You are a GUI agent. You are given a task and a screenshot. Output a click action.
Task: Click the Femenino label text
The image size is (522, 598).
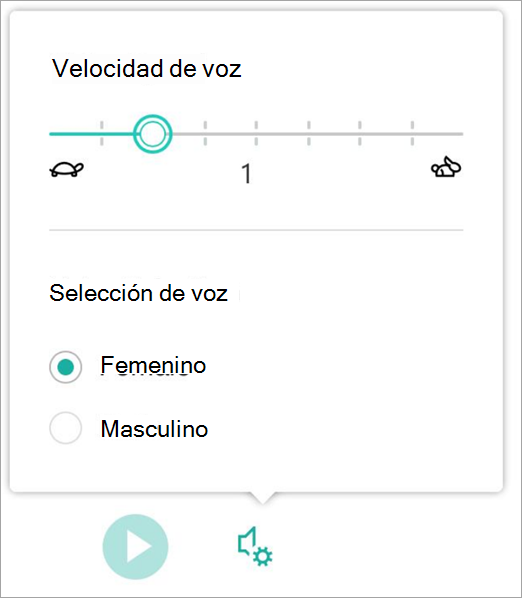click(x=153, y=365)
